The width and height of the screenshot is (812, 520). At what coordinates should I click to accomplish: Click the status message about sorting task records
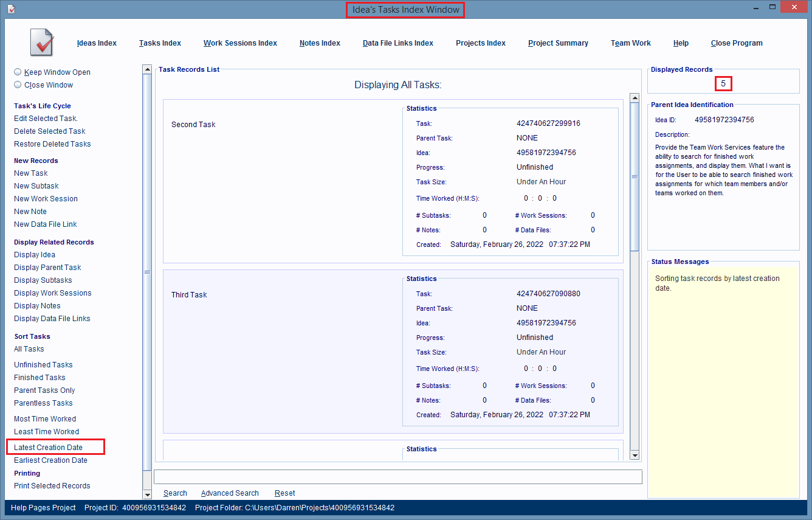pyautogui.click(x=717, y=283)
